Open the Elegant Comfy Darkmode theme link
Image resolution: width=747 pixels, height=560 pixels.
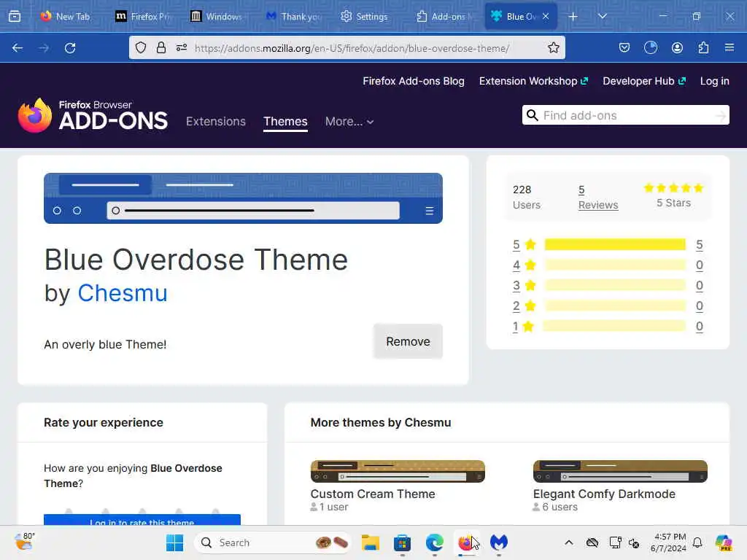[x=603, y=494]
